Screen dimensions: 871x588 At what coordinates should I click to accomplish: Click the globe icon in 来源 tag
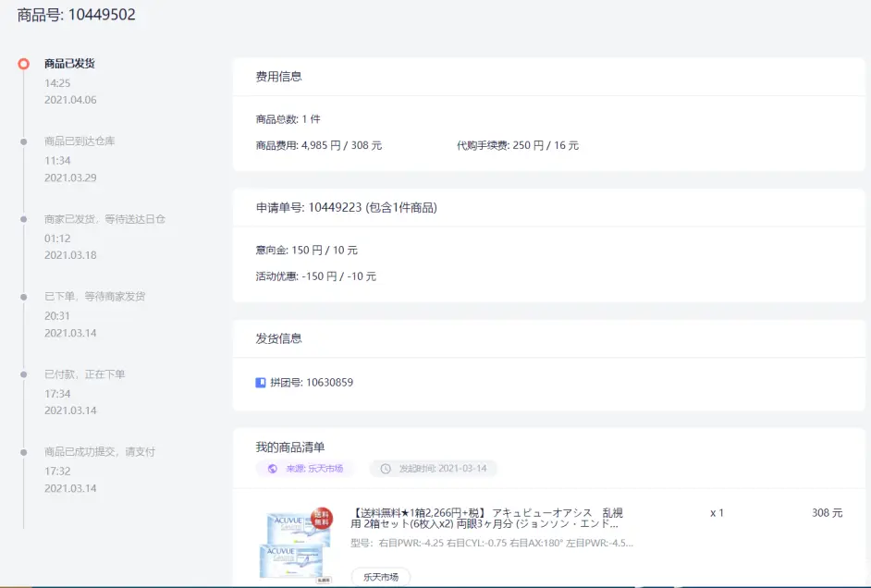272,469
